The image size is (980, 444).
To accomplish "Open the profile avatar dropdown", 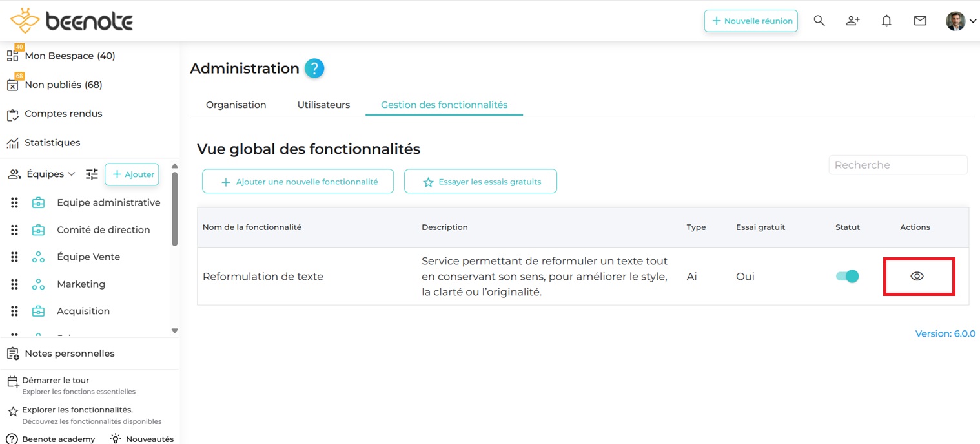I will 961,21.
